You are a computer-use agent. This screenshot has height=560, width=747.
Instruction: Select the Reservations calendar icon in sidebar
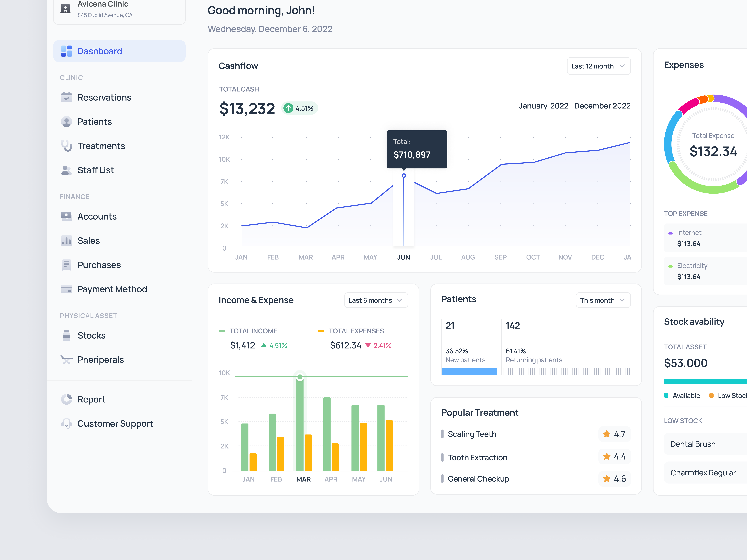point(67,97)
